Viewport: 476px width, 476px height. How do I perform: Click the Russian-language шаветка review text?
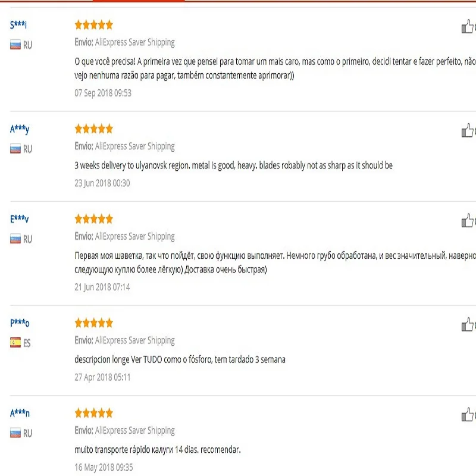click(x=274, y=262)
